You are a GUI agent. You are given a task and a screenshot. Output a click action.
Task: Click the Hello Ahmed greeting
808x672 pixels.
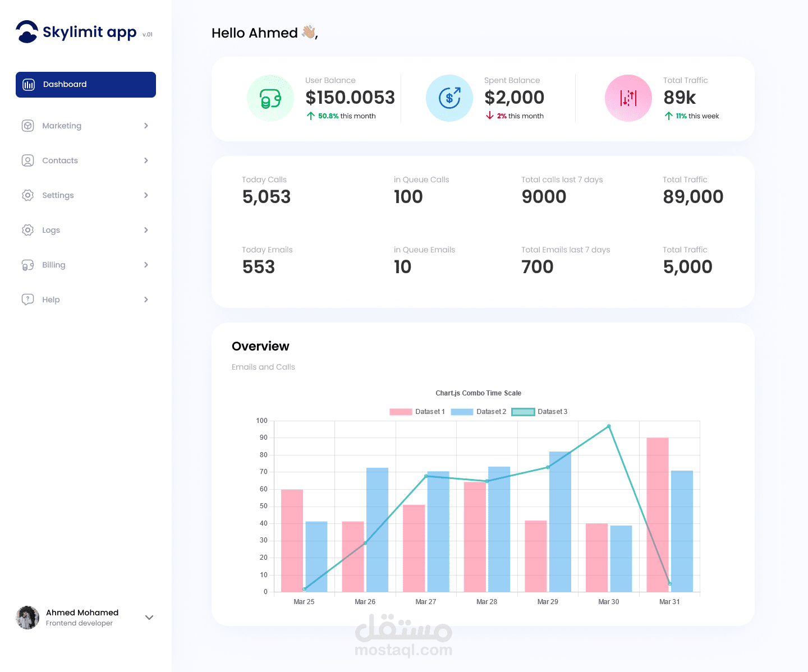click(x=255, y=33)
